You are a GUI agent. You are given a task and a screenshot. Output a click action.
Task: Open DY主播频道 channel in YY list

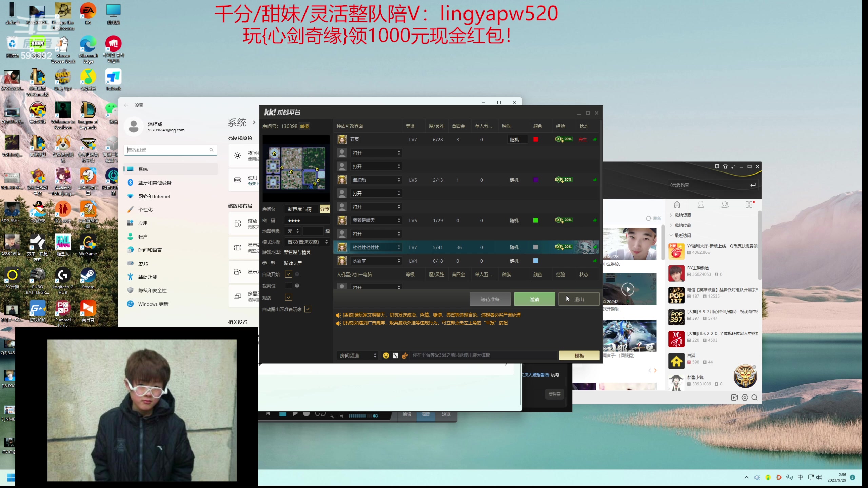[713, 273]
